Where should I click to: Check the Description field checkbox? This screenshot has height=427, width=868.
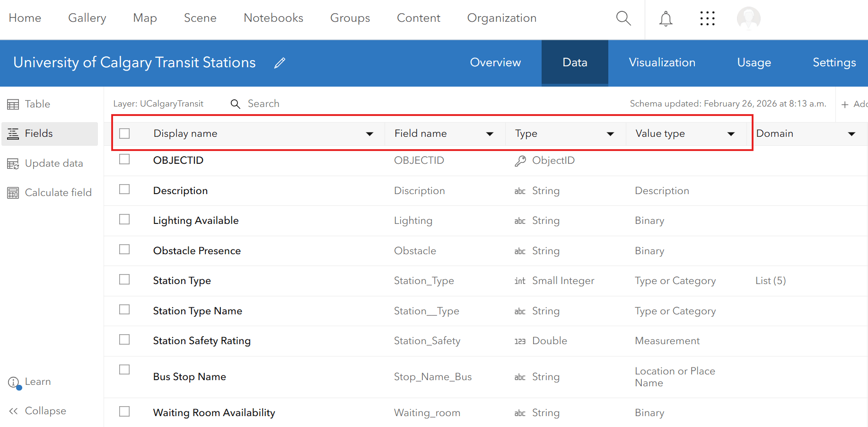[x=124, y=189]
